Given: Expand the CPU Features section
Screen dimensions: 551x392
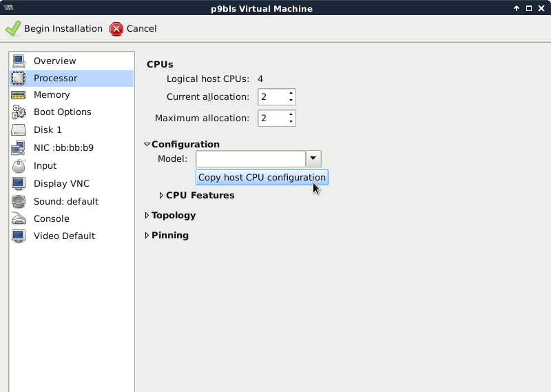Looking at the screenshot, I should [162, 196].
